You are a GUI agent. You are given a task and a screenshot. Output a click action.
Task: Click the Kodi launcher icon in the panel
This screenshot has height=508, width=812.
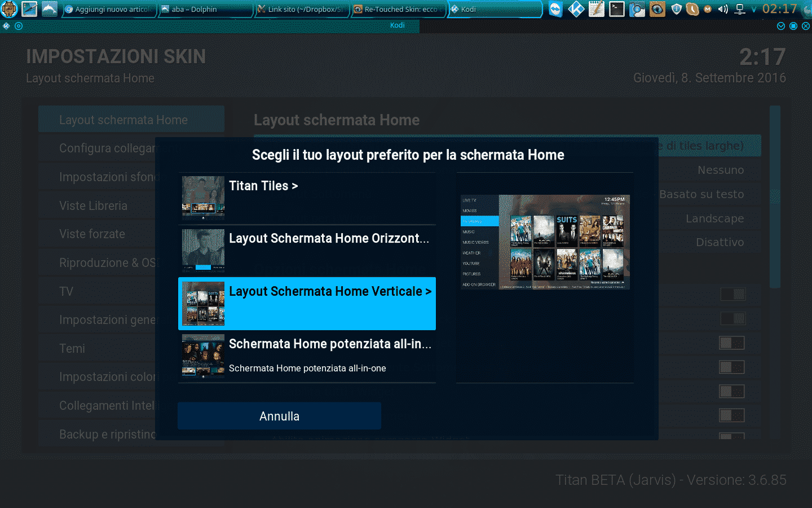[576, 9]
